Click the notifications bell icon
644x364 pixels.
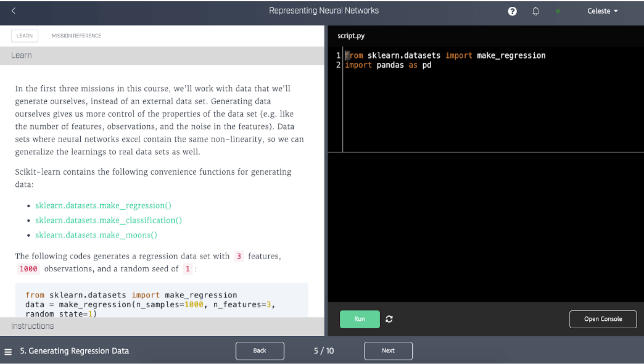(x=535, y=11)
